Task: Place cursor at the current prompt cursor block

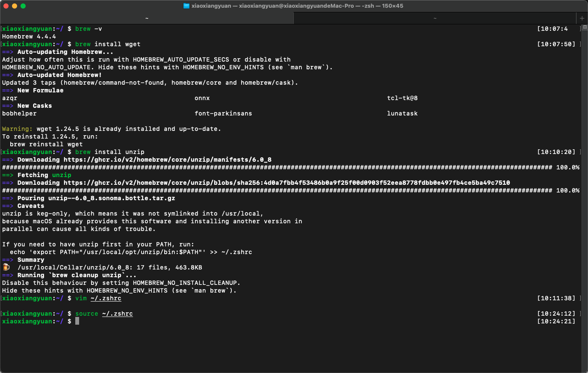Action: (x=77, y=321)
